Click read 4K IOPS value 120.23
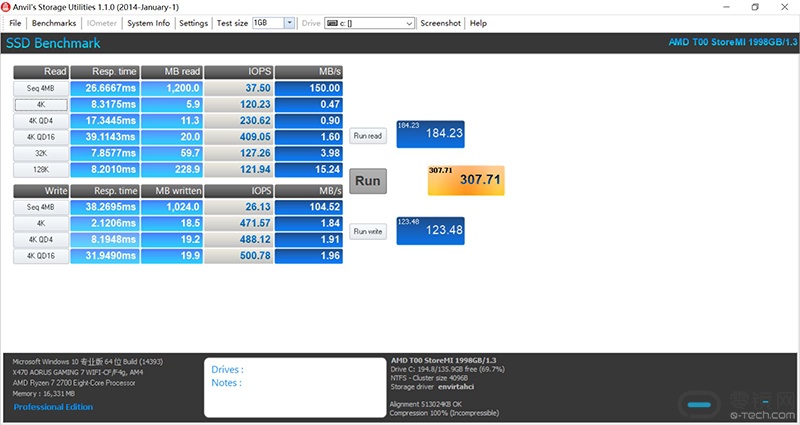Image resolution: width=800 pixels, height=425 pixels. pos(238,105)
